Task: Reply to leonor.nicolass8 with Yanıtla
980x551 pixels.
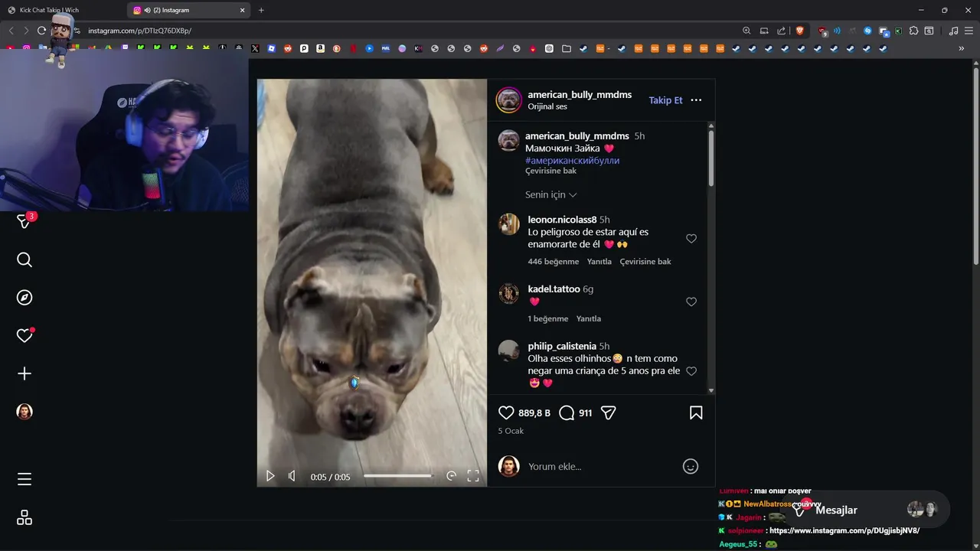Action: pos(599,262)
